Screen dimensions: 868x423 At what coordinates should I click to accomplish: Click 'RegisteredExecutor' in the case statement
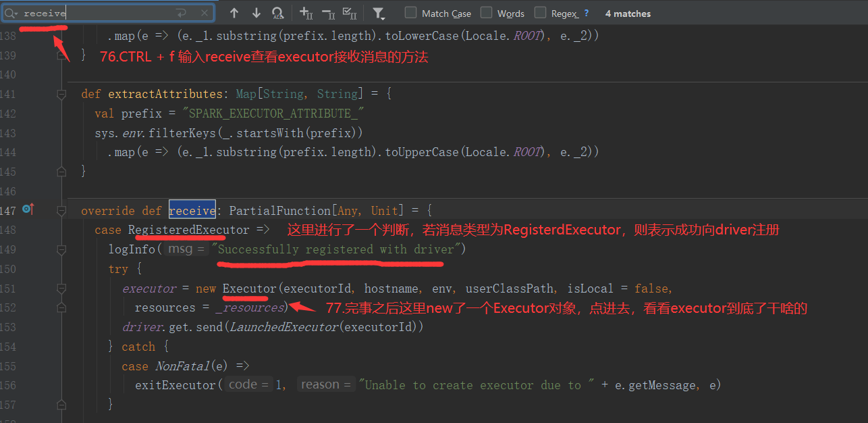pyautogui.click(x=188, y=230)
